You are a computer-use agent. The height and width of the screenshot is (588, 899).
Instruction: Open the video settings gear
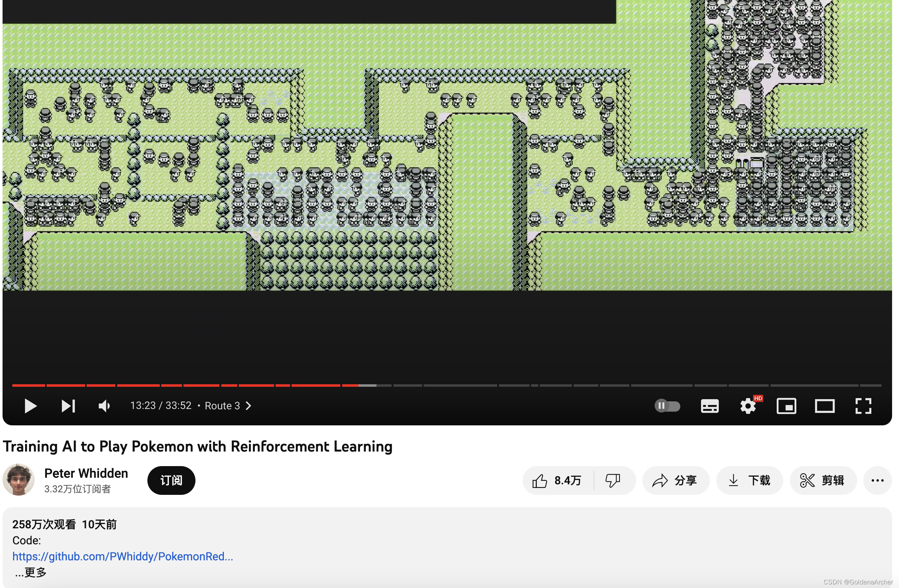click(x=748, y=406)
